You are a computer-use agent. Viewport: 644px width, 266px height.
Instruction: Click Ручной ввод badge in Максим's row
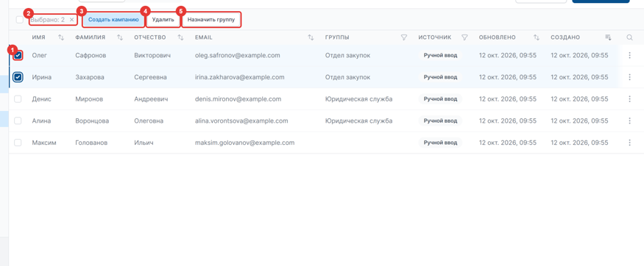point(440,143)
